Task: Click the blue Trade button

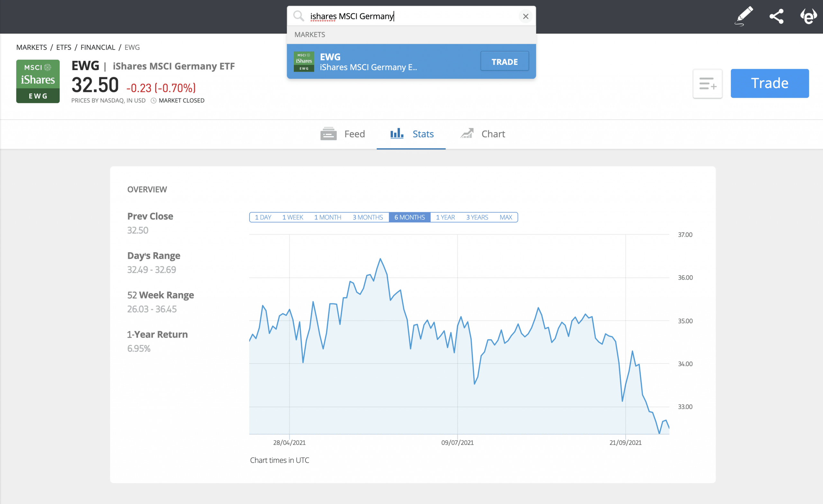Action: pos(770,84)
